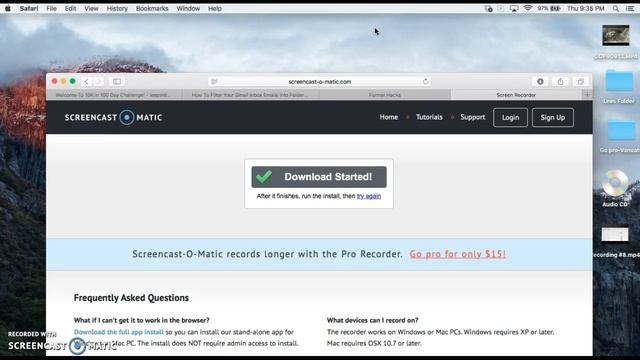Add a new Safari tab
This screenshot has height=360, width=640.
587,95
